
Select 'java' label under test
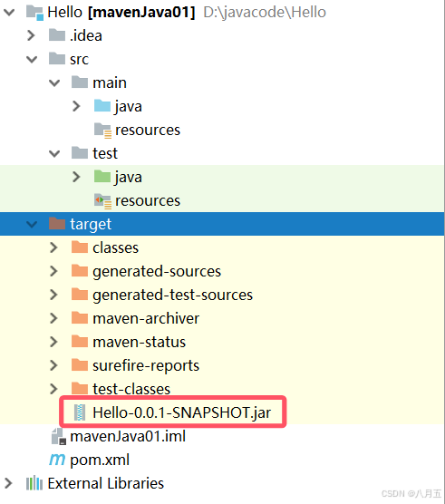click(129, 178)
